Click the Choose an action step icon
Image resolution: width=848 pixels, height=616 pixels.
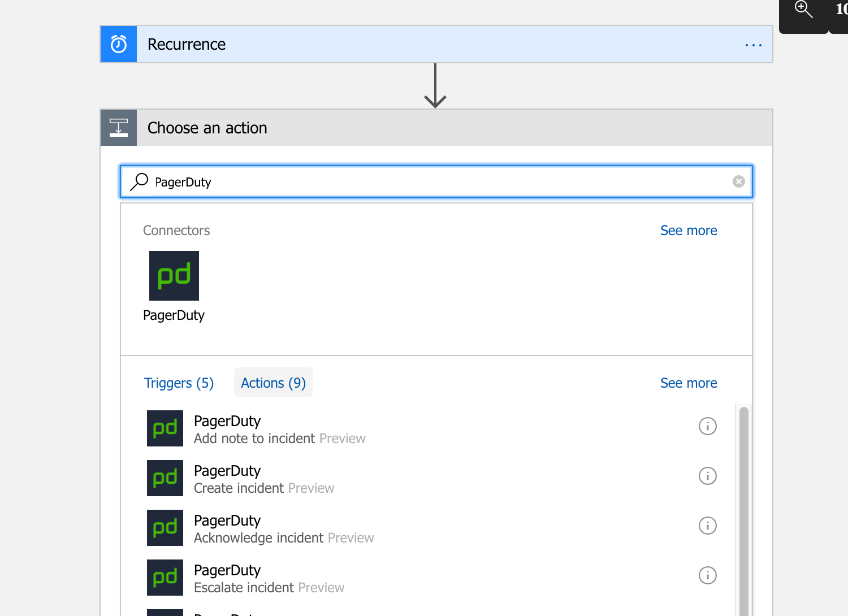tap(118, 127)
